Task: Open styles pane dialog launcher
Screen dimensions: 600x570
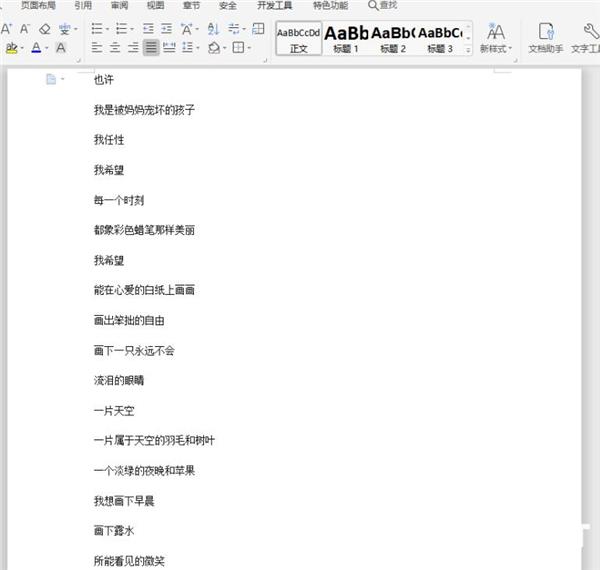Action: (515, 60)
